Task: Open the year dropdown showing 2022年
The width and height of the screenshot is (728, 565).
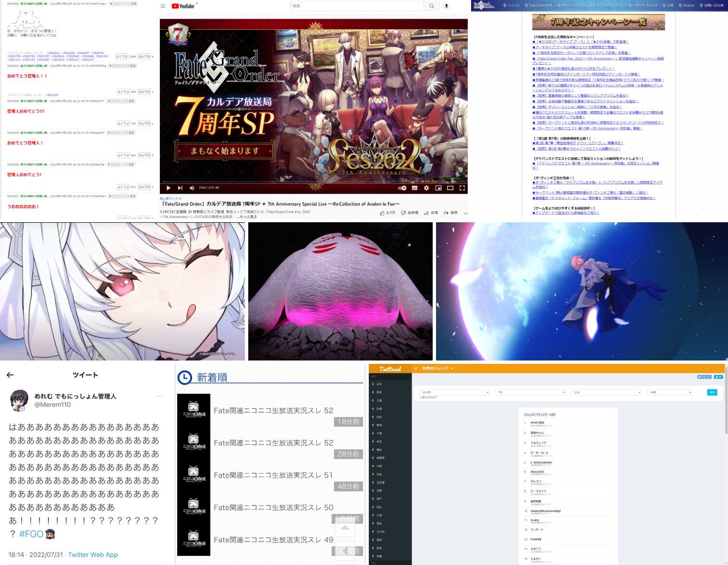Action: click(x=454, y=392)
